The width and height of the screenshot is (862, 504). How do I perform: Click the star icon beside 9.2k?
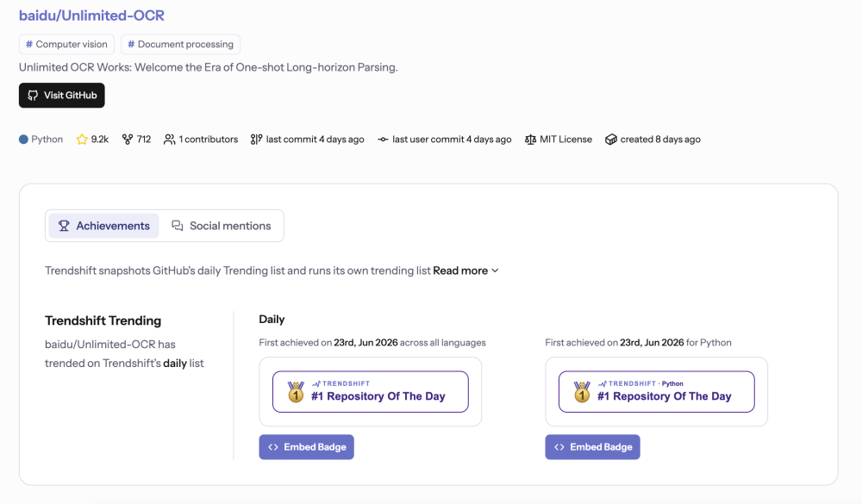pyautogui.click(x=82, y=139)
